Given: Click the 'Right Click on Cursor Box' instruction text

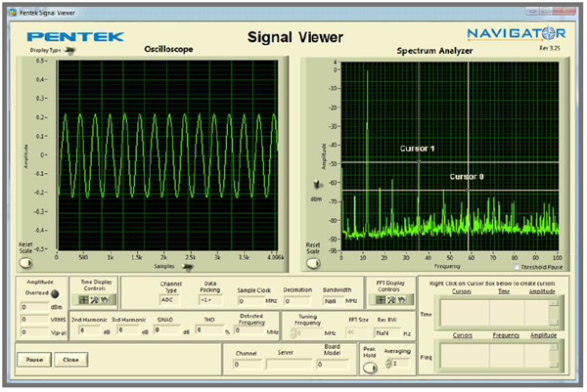Looking at the screenshot, I should (492, 283).
